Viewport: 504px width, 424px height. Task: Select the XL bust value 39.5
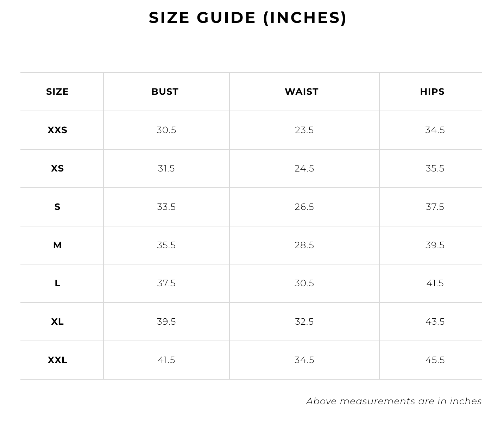point(166,322)
